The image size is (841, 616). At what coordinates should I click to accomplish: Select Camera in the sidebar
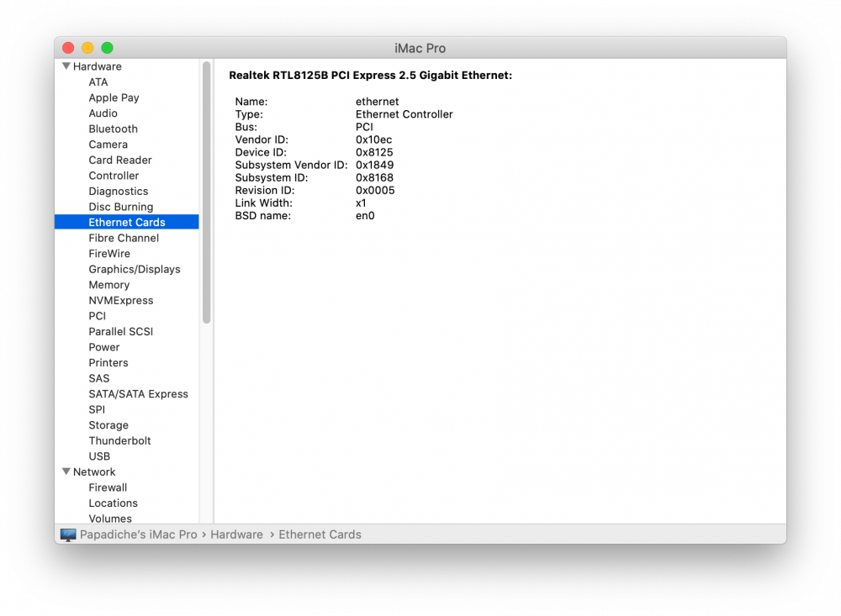coord(108,145)
